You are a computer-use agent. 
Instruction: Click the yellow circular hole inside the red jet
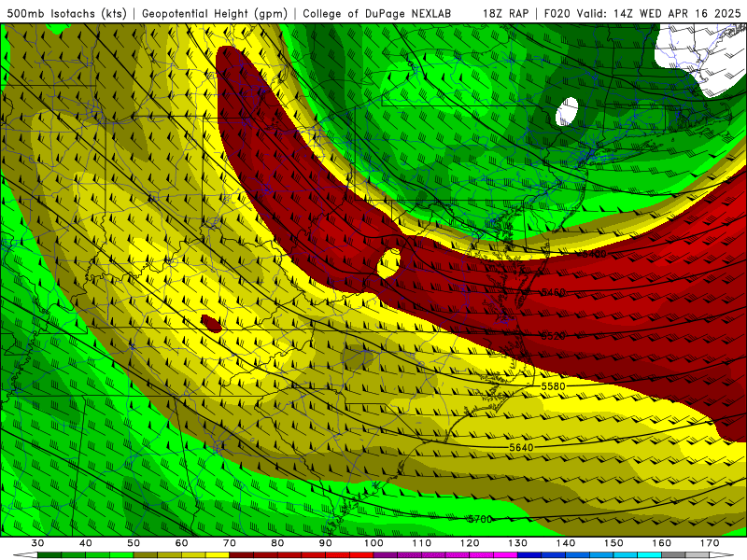click(389, 263)
